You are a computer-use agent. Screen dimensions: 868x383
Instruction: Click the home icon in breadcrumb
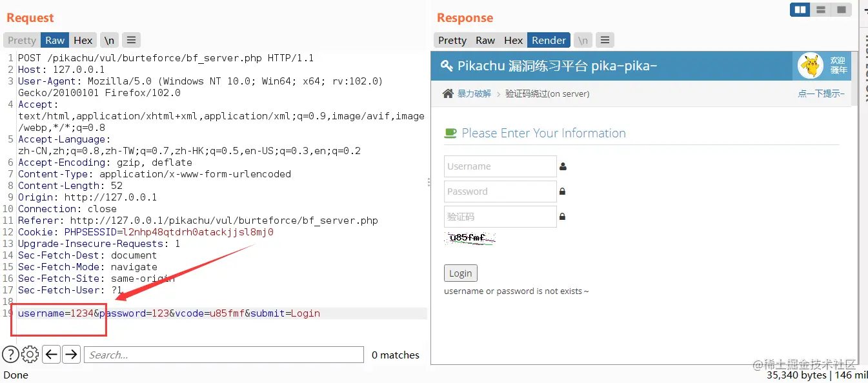point(448,93)
